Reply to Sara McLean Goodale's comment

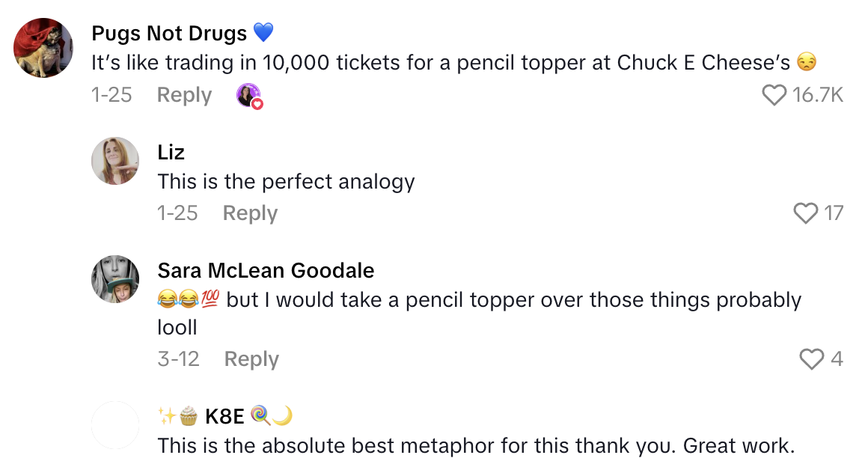[x=251, y=359]
